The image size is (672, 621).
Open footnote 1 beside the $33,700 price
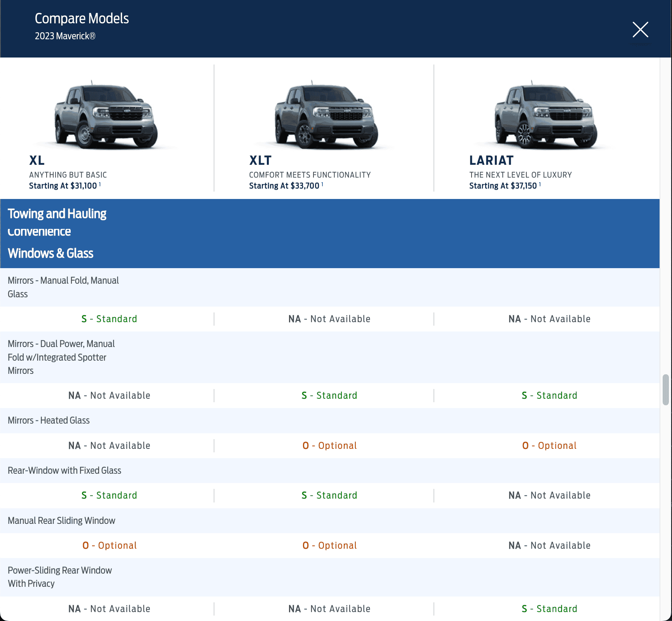(x=322, y=185)
